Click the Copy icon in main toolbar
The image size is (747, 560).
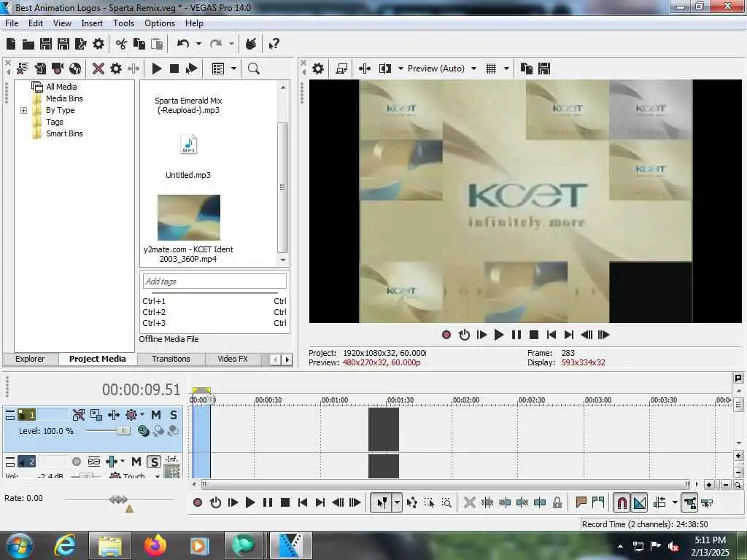click(x=139, y=44)
